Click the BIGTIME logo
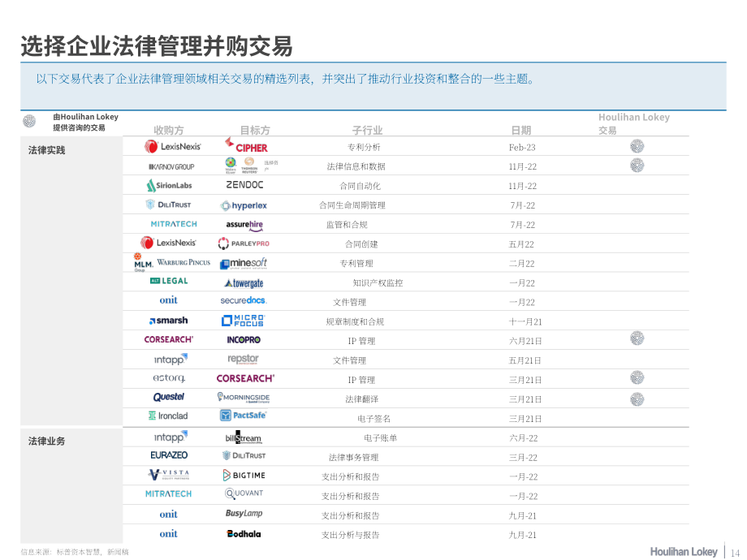Image resolution: width=747 pixels, height=560 pixels. pyautogui.click(x=244, y=476)
